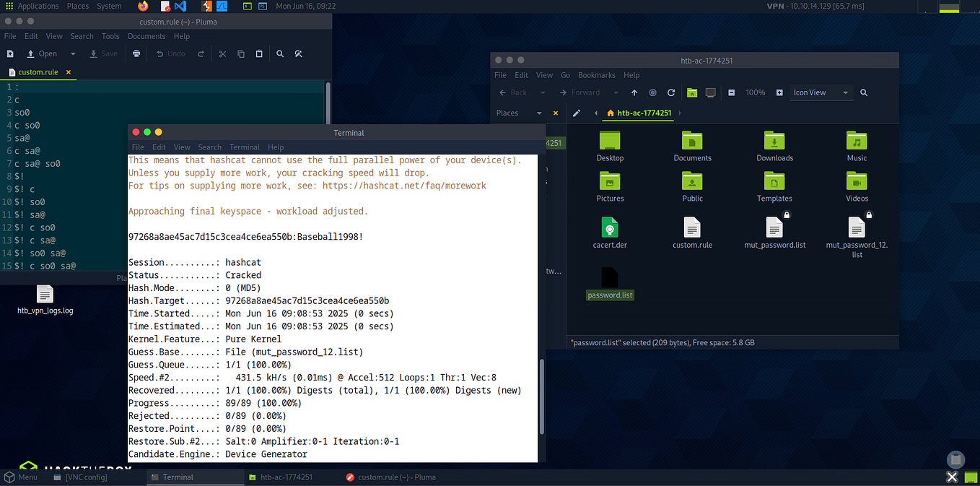Go to Home folder in Caja toolbar
The width and height of the screenshot is (980, 486).
click(x=692, y=92)
